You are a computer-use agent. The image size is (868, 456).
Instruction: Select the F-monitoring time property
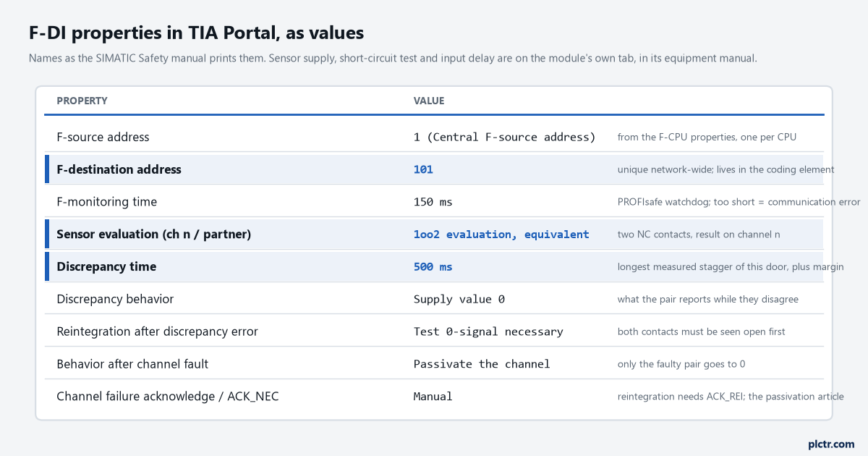tap(106, 202)
